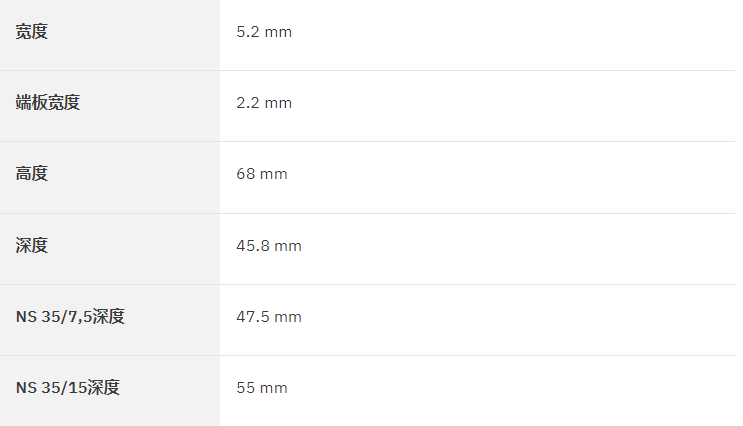Click the 端板宽度 label
Screen dimensions: 743x426
tap(47, 103)
